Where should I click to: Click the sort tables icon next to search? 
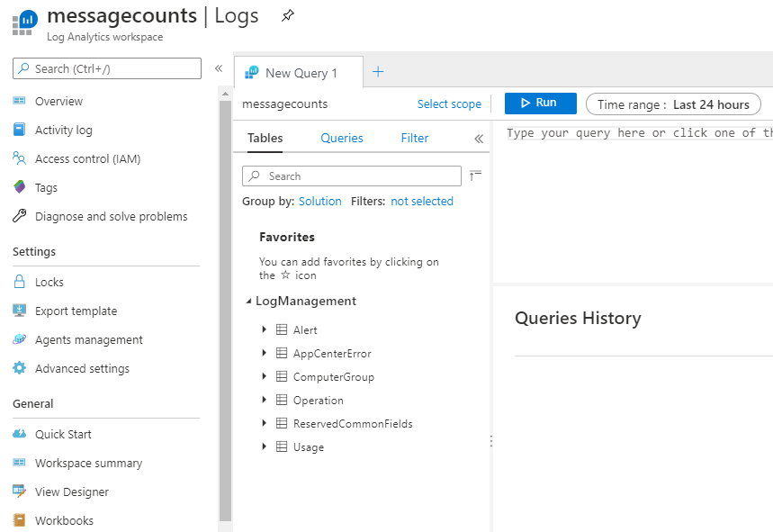click(475, 176)
